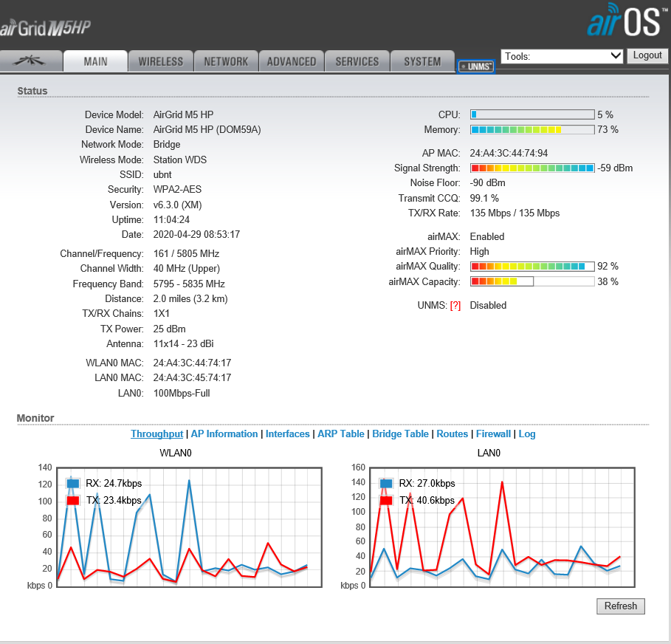This screenshot has width=671, height=644.
Task: Click channel width '40 MHz (Upper)'
Action: [187, 269]
